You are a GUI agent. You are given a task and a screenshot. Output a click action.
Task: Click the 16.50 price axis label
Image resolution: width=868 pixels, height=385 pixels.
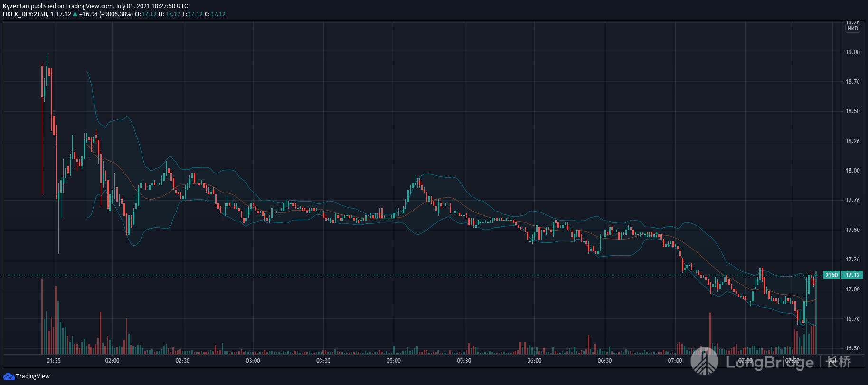[852, 348]
